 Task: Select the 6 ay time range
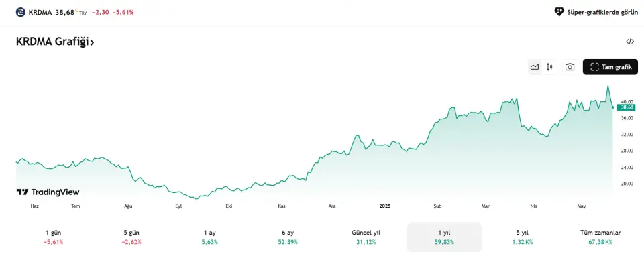click(x=288, y=237)
